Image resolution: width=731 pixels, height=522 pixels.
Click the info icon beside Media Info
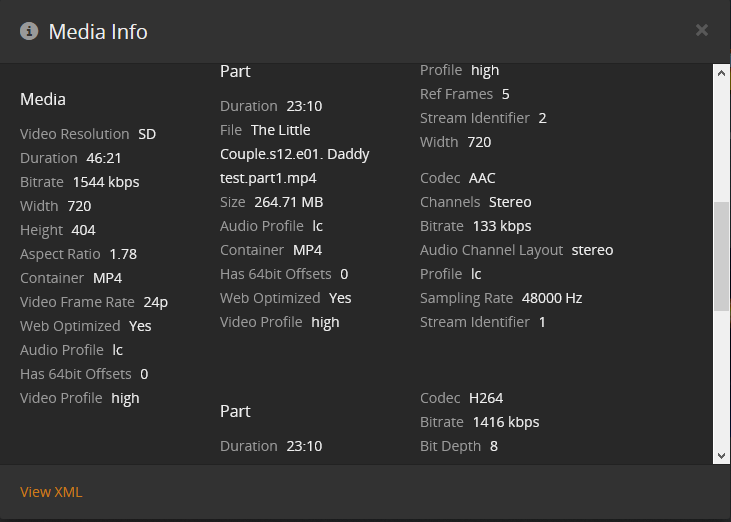click(x=29, y=31)
